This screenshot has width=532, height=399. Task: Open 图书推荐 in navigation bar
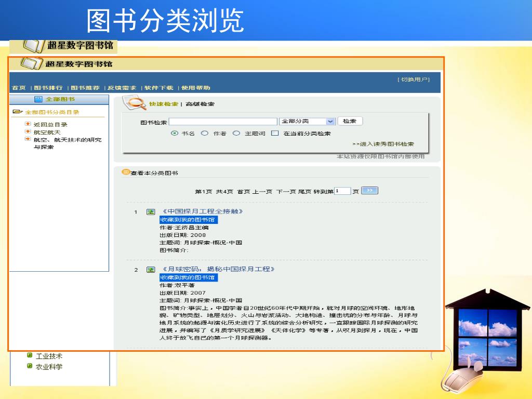point(85,87)
